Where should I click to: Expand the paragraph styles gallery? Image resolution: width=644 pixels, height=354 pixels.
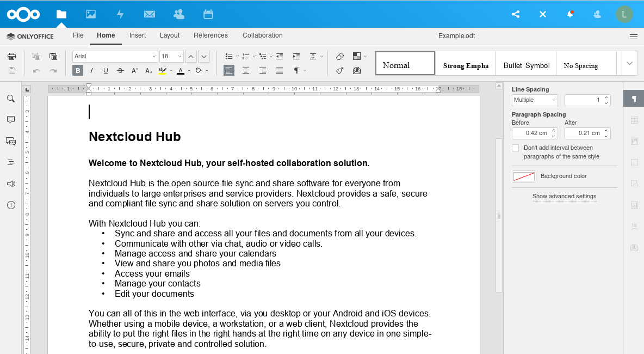tap(629, 63)
